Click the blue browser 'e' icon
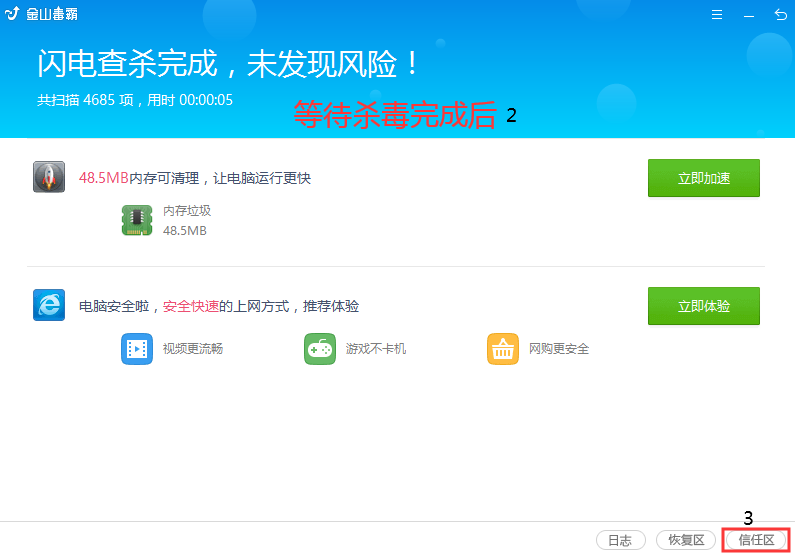795x557 pixels. click(49, 305)
